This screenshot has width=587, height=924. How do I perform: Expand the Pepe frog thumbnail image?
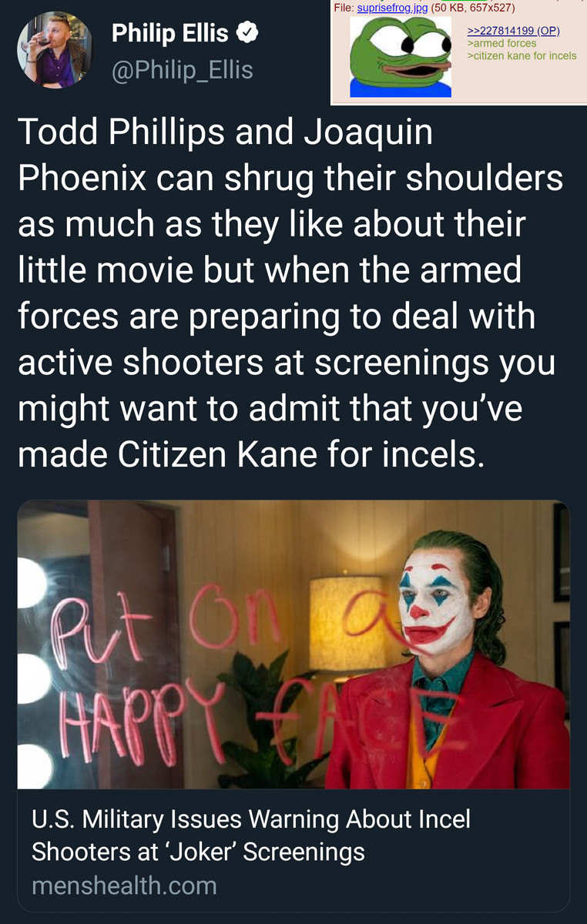click(401, 57)
